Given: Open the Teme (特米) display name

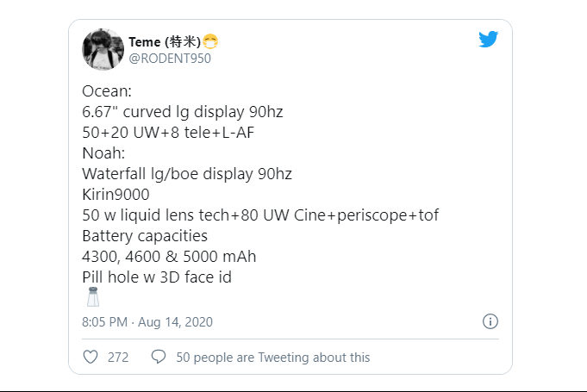Looking at the screenshot, I should point(164,41).
